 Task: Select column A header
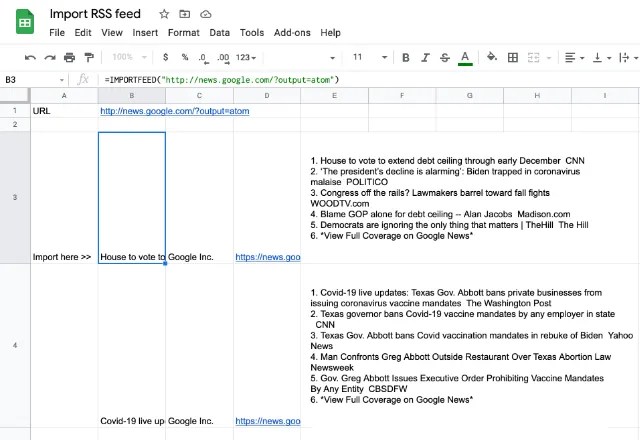[x=64, y=96]
